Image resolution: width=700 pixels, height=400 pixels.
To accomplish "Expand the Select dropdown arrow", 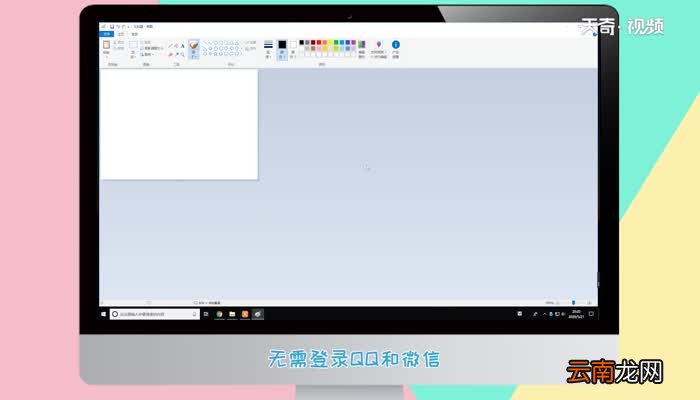I will point(133,55).
